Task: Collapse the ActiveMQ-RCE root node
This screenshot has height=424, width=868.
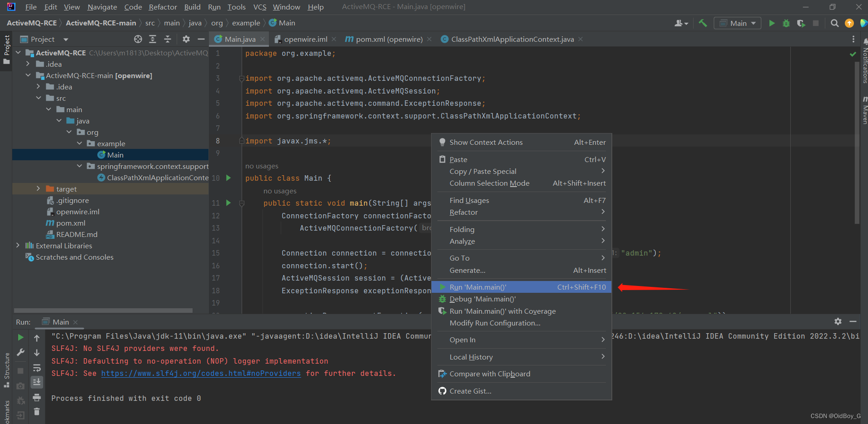Action: coord(18,53)
